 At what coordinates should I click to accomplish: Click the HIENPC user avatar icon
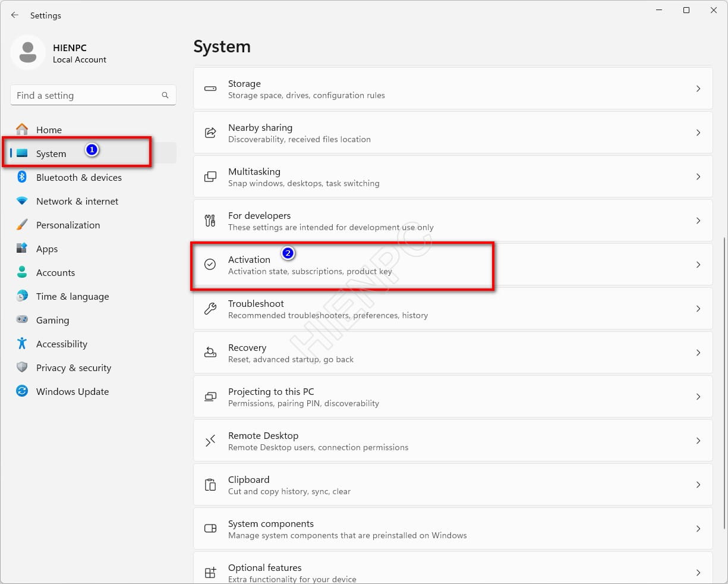coord(28,53)
